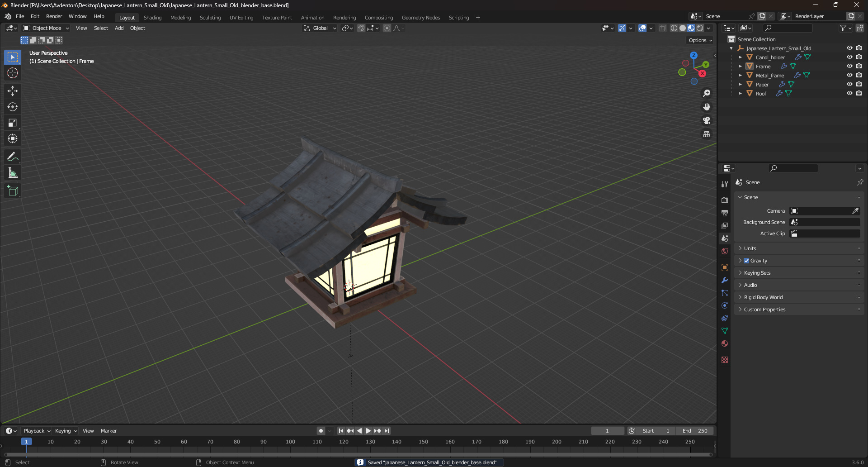868x467 pixels.
Task: Click the pan view hand icon
Action: pyautogui.click(x=707, y=107)
